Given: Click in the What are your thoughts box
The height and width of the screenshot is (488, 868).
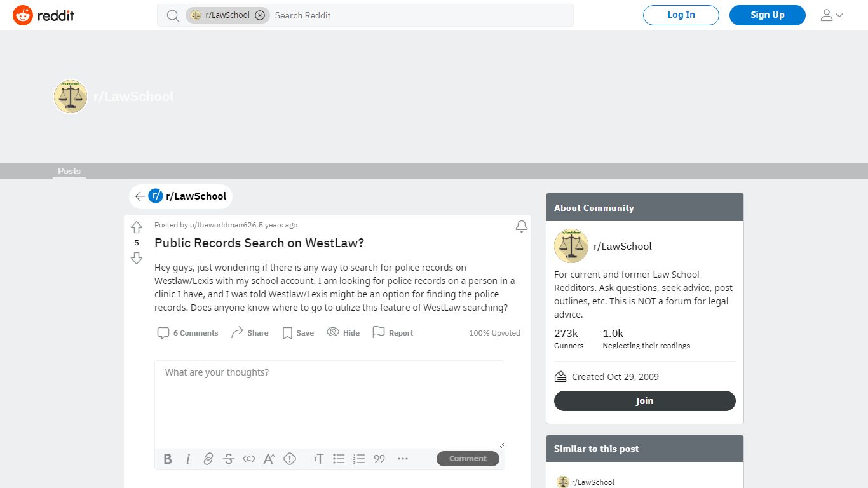Looking at the screenshot, I should coord(330,404).
